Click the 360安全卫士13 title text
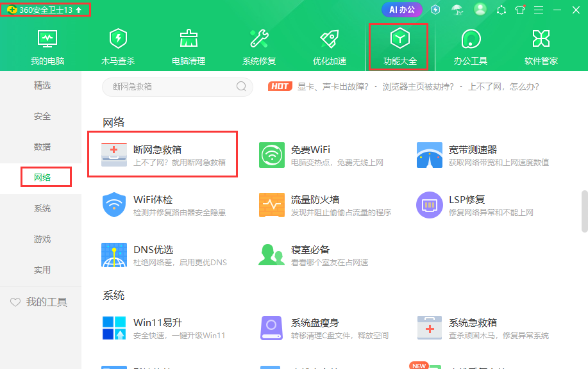 46,10
